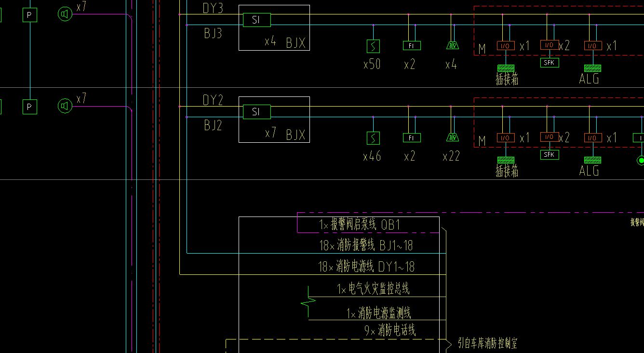Select the text 1x消防电源监测线
This screenshot has height=353, width=644.
(379, 313)
